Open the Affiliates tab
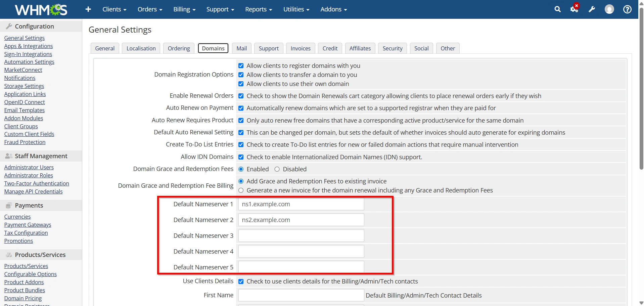644x306 pixels. [x=360, y=48]
